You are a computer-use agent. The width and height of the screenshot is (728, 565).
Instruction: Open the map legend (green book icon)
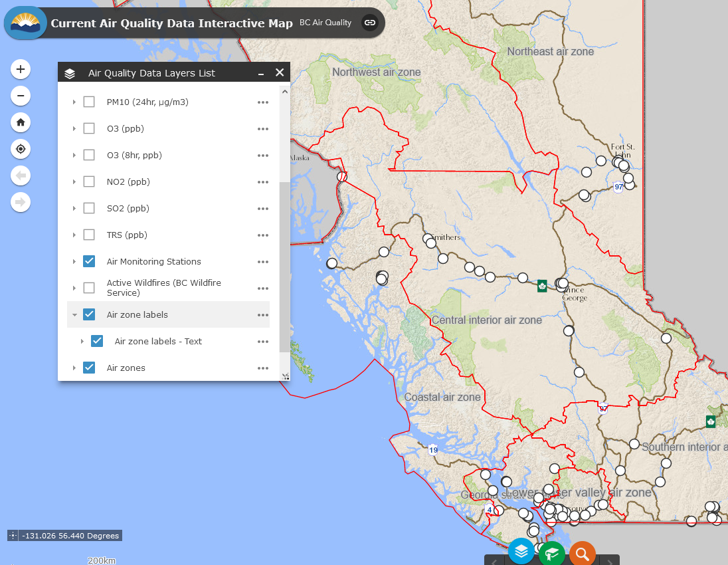[x=551, y=552]
